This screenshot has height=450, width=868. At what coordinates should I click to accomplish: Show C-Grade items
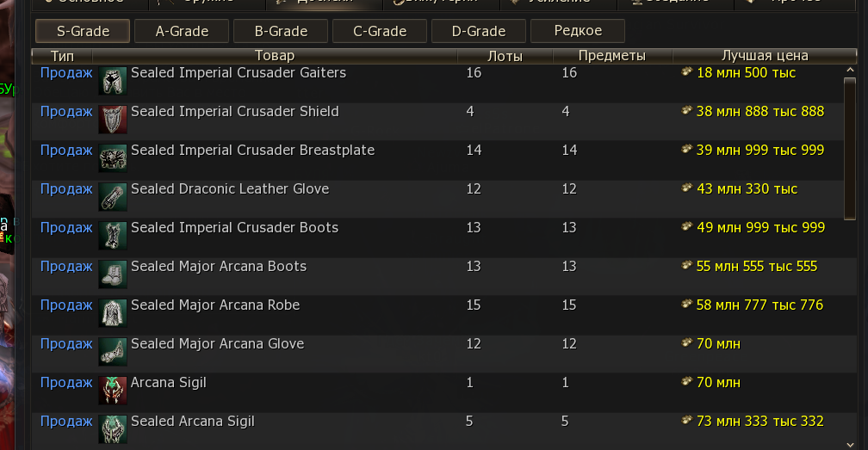381,32
